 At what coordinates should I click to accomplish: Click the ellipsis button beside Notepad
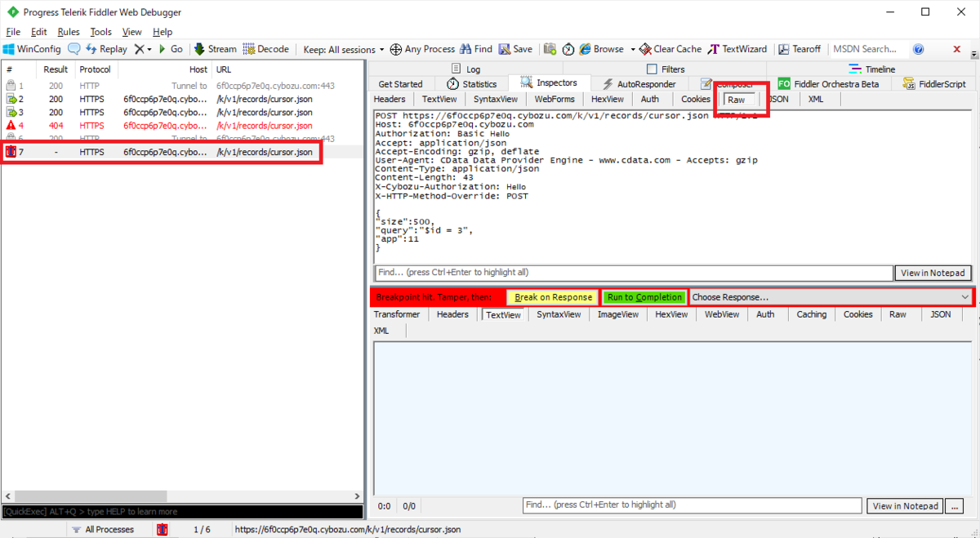point(954,506)
